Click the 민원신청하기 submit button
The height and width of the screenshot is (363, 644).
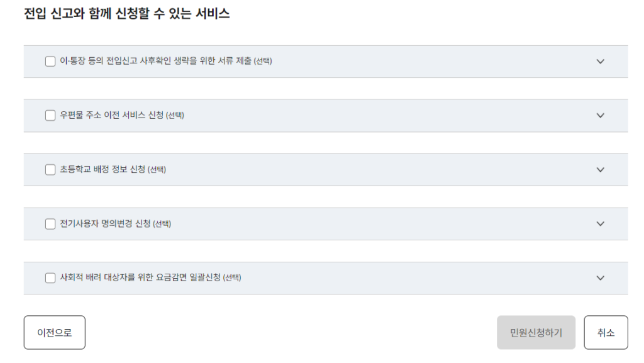pyautogui.click(x=536, y=332)
